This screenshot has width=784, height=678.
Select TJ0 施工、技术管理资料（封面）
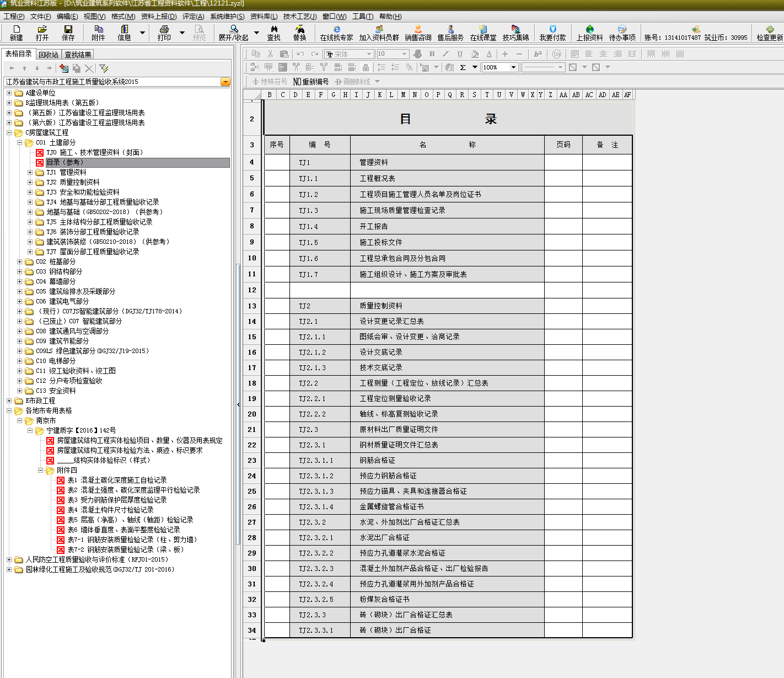(x=94, y=152)
